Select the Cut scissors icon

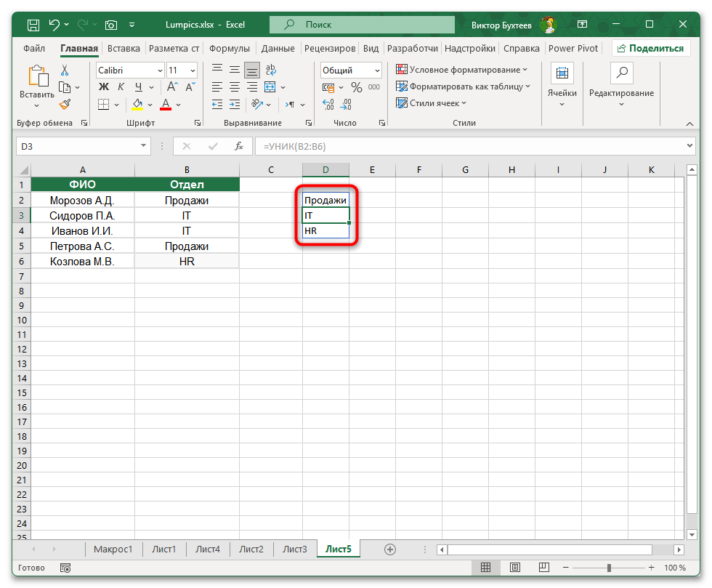click(65, 70)
